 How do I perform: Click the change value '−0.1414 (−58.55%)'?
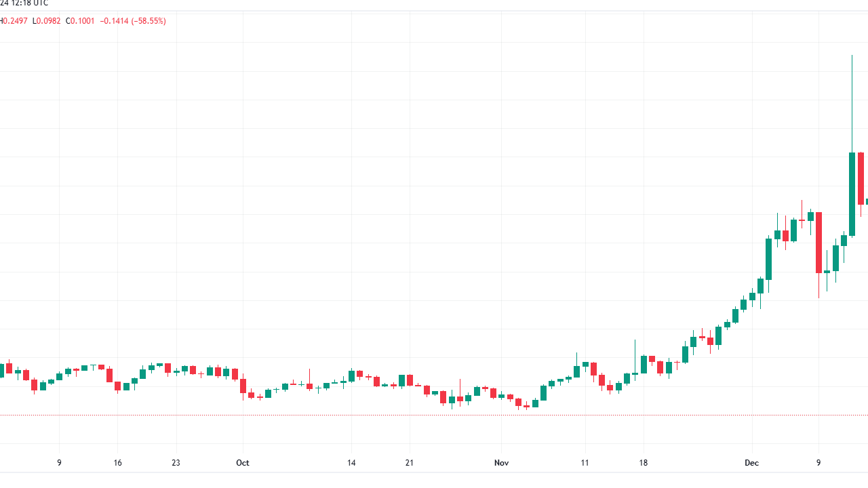coord(133,21)
